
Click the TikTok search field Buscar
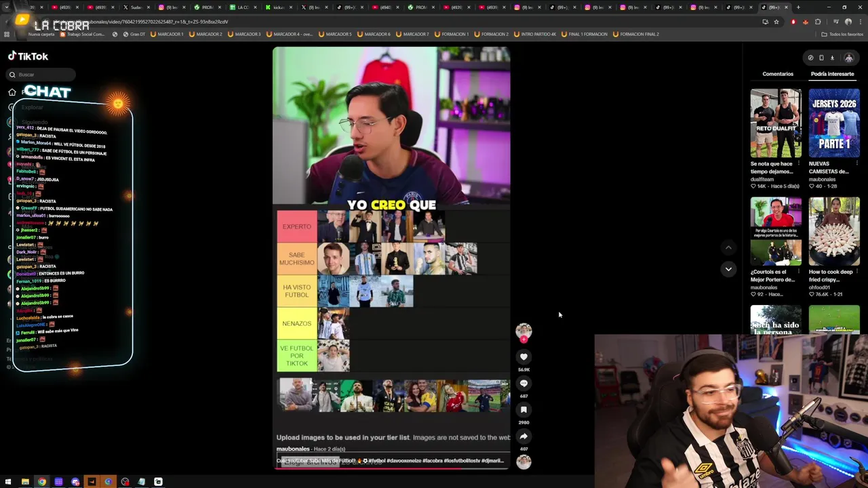tap(42, 75)
